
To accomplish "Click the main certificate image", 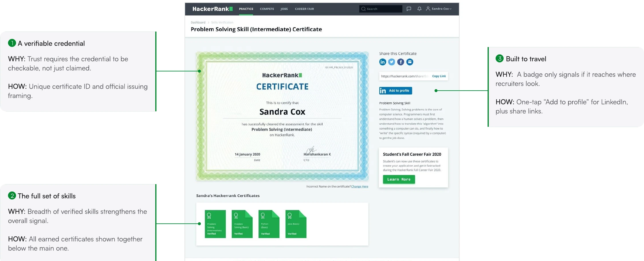I will tap(282, 116).
